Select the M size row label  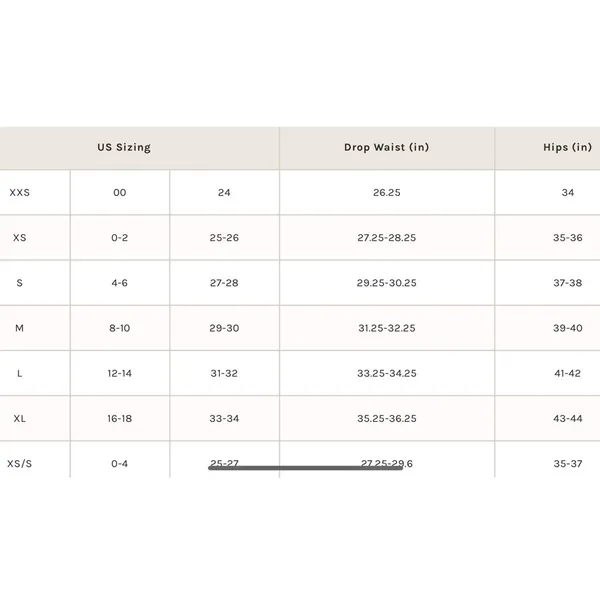pyautogui.click(x=20, y=328)
